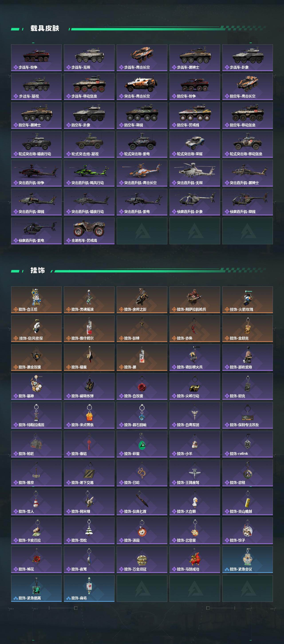Click the 挂饰-来点薯条 fries charm

(89, 415)
